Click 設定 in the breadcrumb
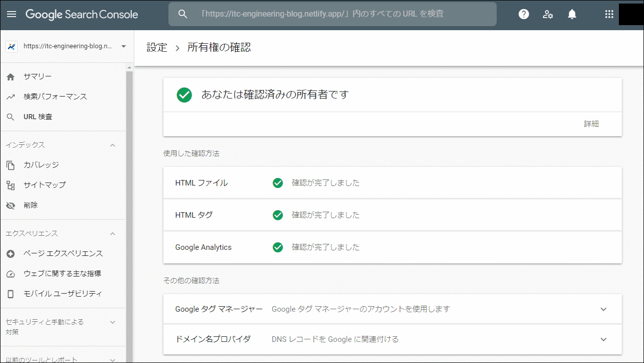The width and height of the screenshot is (644, 363). 157,47
